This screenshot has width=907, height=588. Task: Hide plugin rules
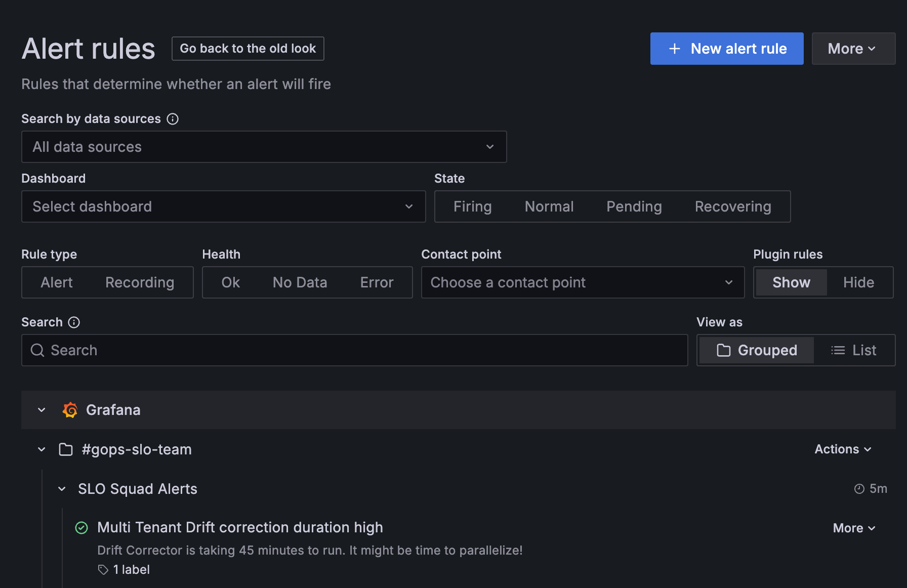tap(858, 282)
